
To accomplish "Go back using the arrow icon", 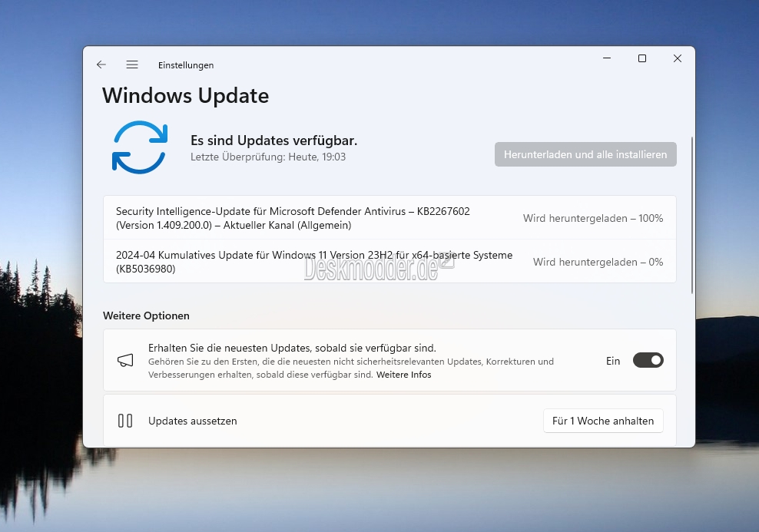I will click(x=101, y=64).
